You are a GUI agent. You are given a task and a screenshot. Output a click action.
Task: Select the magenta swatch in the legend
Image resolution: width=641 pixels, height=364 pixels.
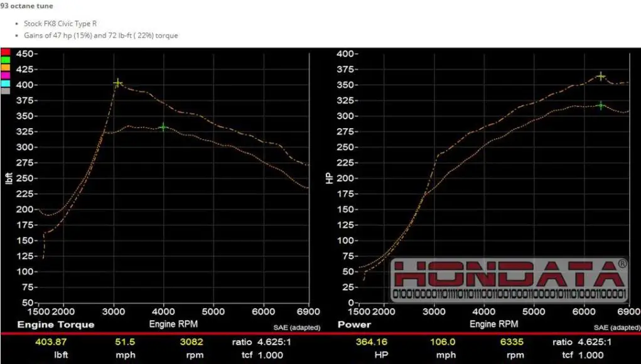5,76
